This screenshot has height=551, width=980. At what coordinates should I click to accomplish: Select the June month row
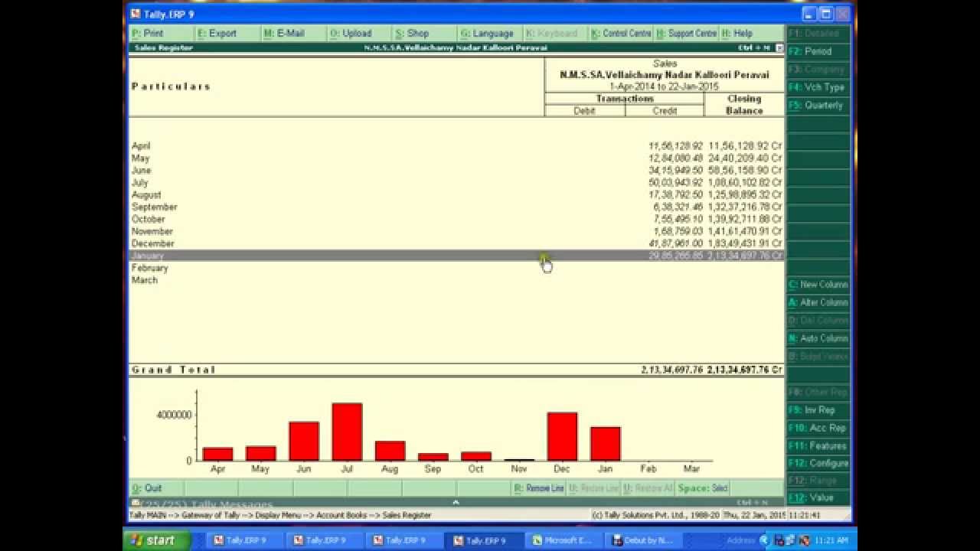pyautogui.click(x=456, y=170)
